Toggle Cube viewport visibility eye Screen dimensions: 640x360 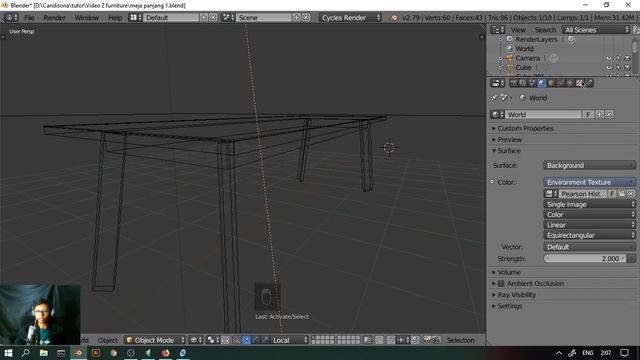tap(609, 68)
